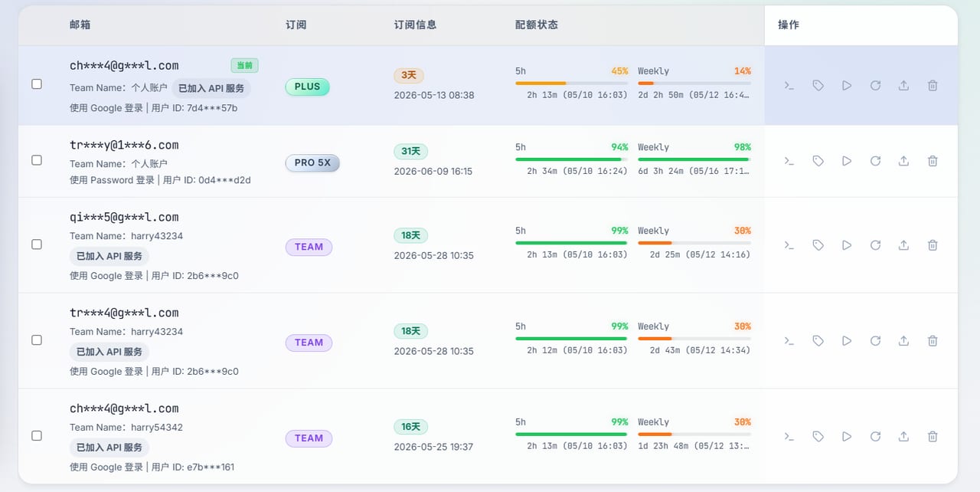Screen dimensions: 980x492
Task: Click the PRO 5X subscription badge
Action: click(312, 162)
